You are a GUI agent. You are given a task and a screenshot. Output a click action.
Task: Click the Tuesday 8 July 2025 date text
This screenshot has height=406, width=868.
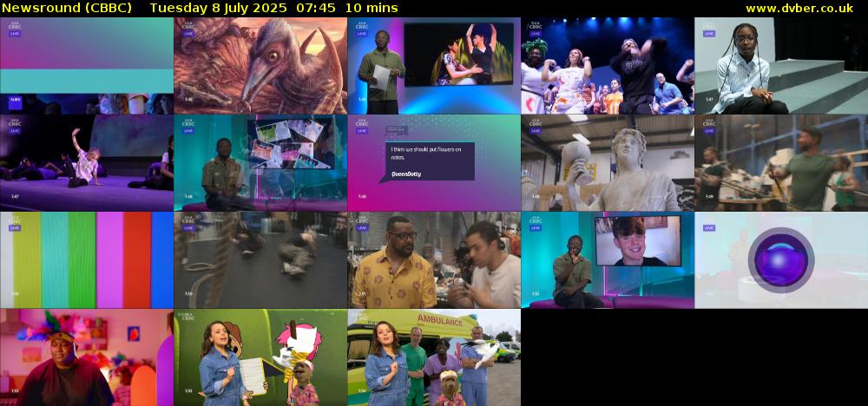218,8
